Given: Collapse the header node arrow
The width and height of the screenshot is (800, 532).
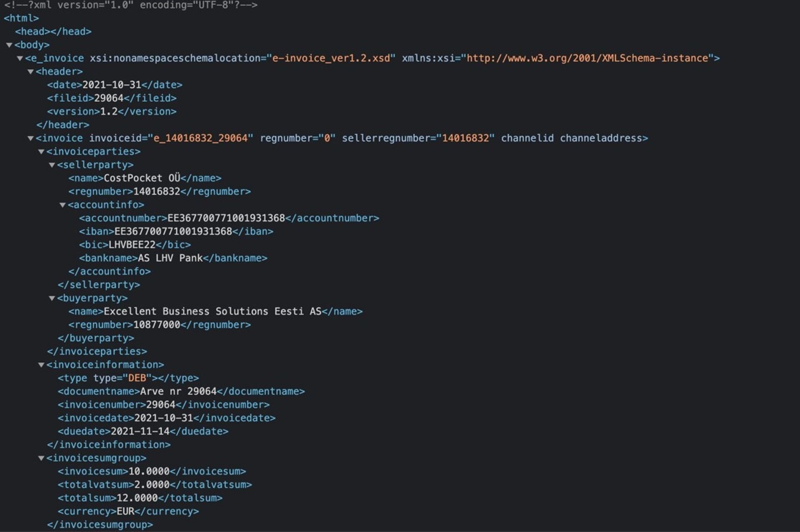Looking at the screenshot, I should (x=30, y=72).
